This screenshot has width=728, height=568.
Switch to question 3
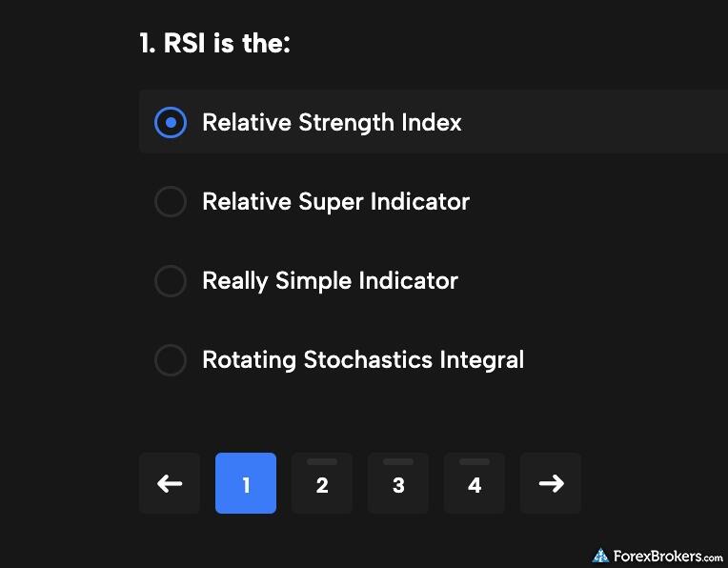[398, 486]
